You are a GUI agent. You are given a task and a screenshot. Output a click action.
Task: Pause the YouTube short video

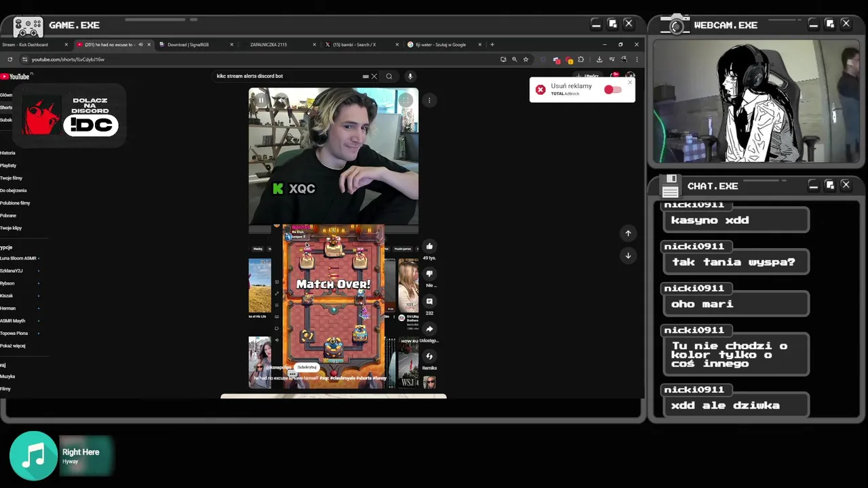(261, 100)
